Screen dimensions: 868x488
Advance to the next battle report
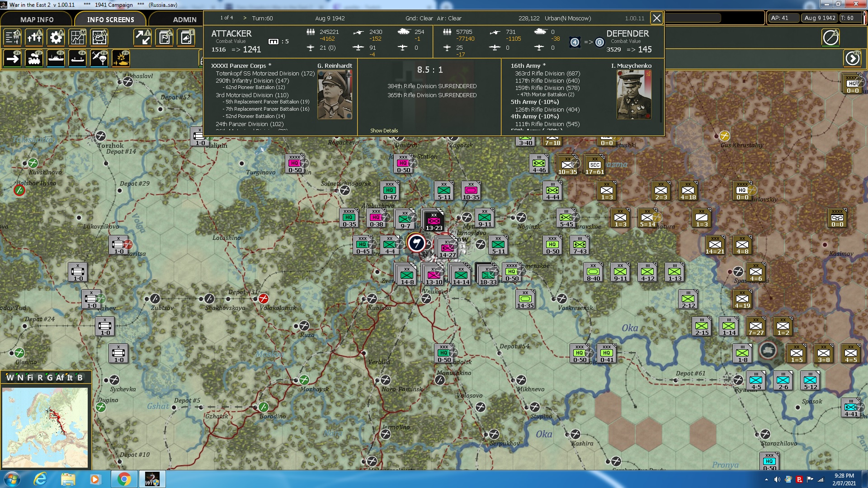[x=244, y=19]
